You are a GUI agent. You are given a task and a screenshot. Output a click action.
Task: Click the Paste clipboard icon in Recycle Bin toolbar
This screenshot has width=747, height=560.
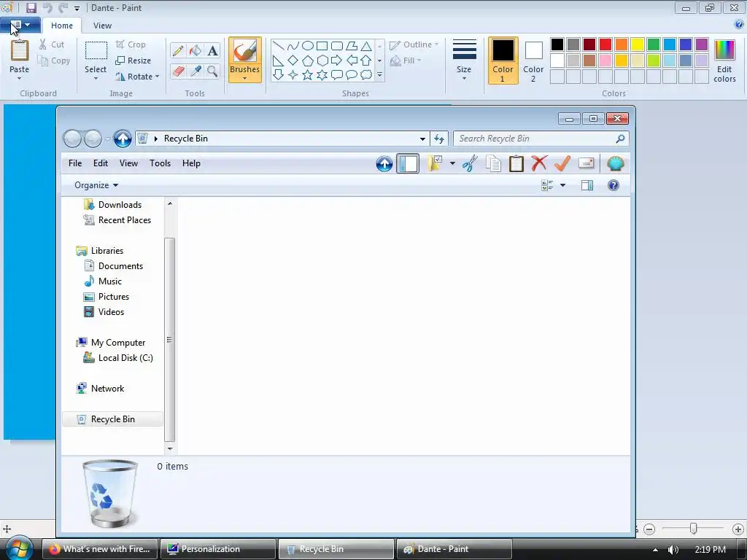click(x=516, y=163)
